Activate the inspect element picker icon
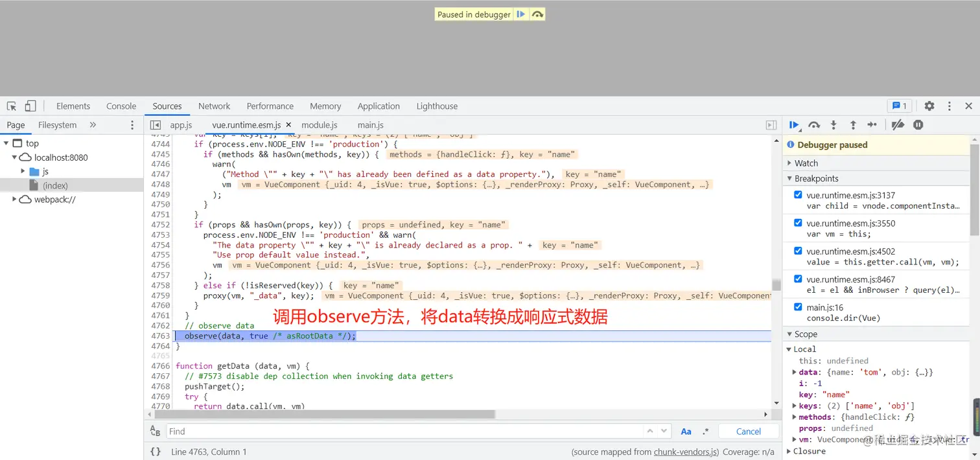Viewport: 980px width, 460px height. pyautogui.click(x=12, y=106)
